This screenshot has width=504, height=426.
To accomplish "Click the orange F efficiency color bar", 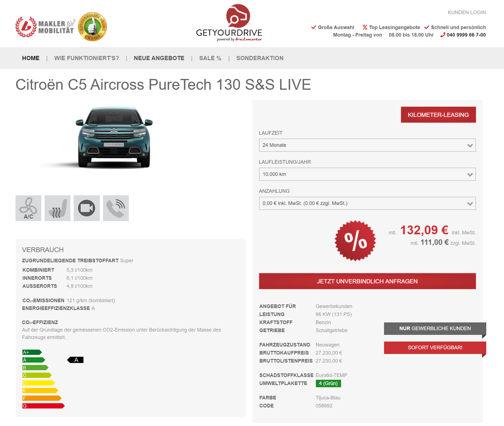I will (x=42, y=398).
